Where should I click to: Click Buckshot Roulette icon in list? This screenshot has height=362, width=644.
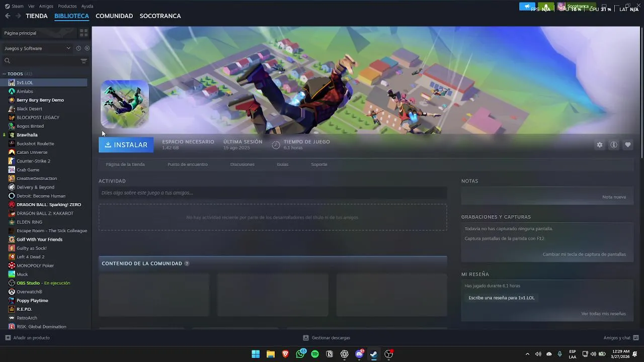[12, 143]
